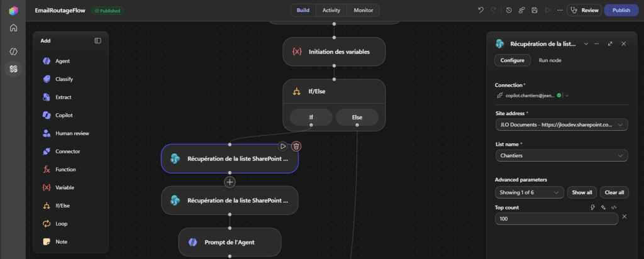Open dynamic content lightning icon for Top count
This screenshot has height=259, width=644.
[x=592, y=207]
